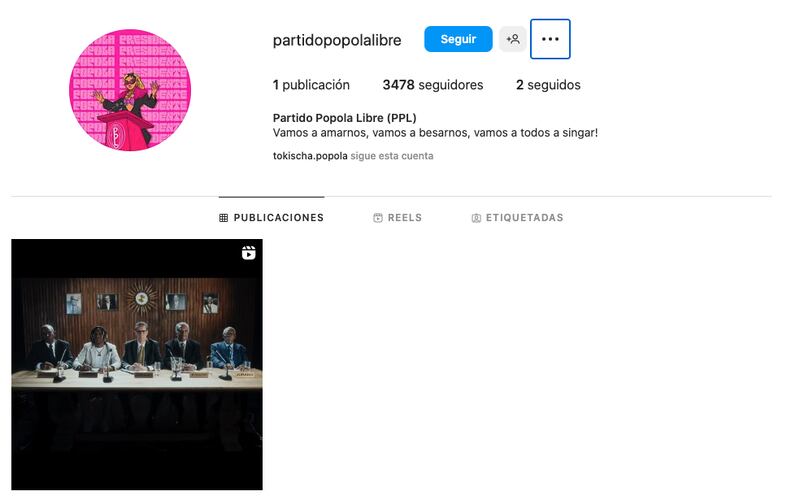Image resolution: width=800 pixels, height=500 pixels.
Task: Open the panel of men post thumbnail
Action: [x=137, y=364]
